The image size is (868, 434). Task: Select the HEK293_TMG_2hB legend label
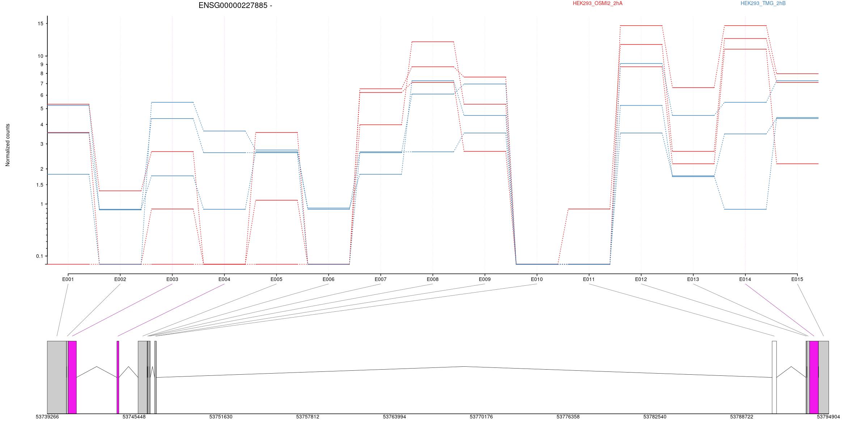point(763,3)
